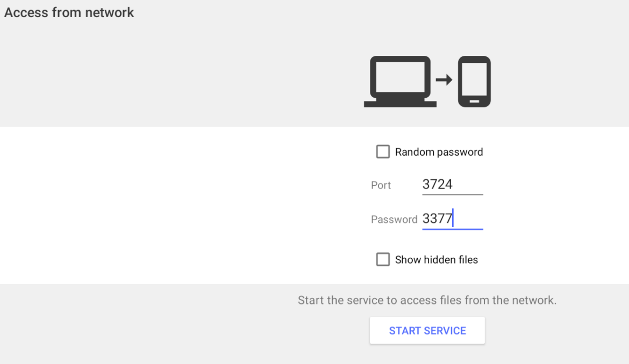
Task: Click the Port input field
Action: pyautogui.click(x=452, y=185)
